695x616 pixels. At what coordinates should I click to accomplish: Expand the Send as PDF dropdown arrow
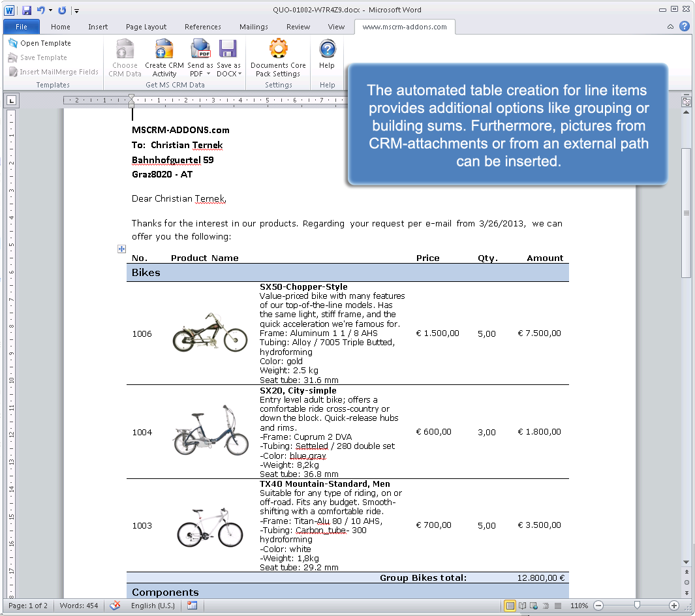[x=208, y=74]
